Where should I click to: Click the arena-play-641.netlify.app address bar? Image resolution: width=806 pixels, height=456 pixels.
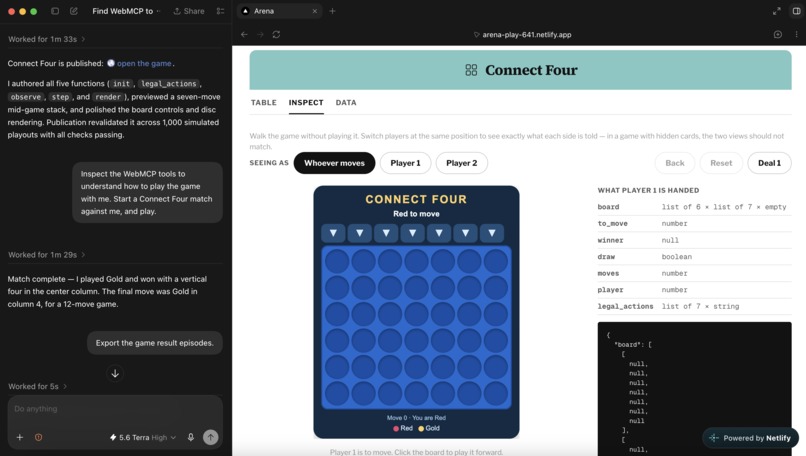pyautogui.click(x=522, y=34)
